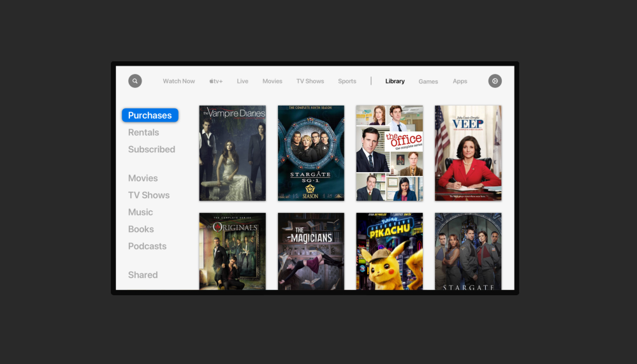Open the Games tab
637x364 pixels.
pyautogui.click(x=428, y=82)
